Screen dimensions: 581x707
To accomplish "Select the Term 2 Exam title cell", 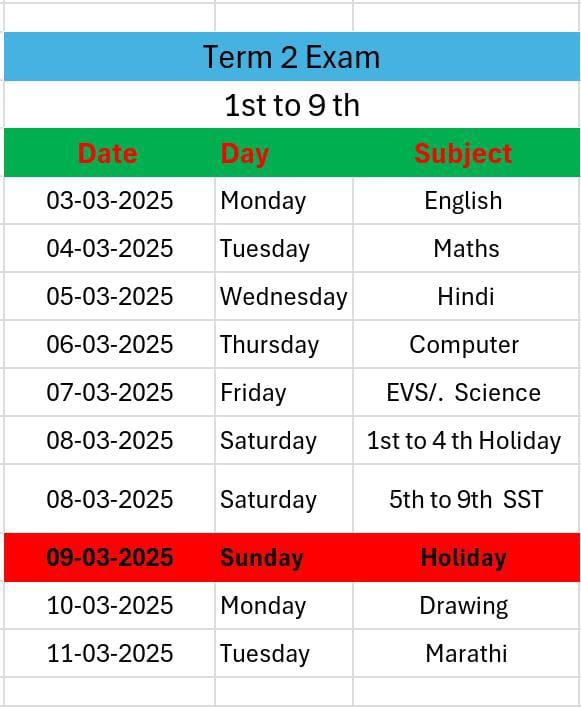I will coord(292,56).
